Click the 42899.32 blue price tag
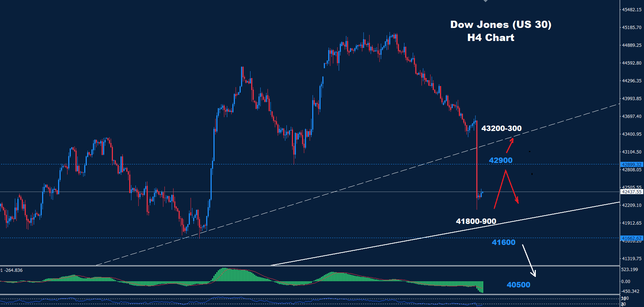 pos(631,164)
